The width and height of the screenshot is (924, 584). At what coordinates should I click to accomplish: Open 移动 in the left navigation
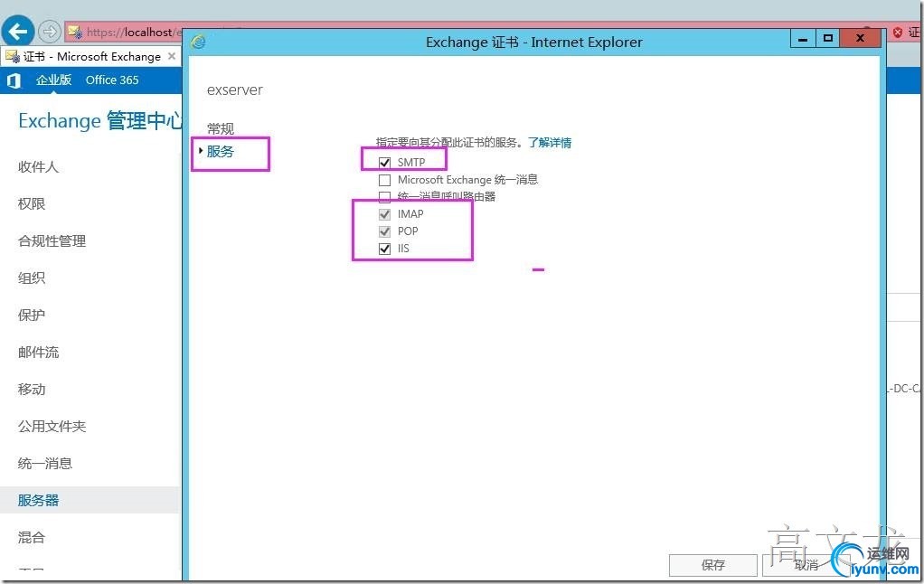[x=32, y=390]
